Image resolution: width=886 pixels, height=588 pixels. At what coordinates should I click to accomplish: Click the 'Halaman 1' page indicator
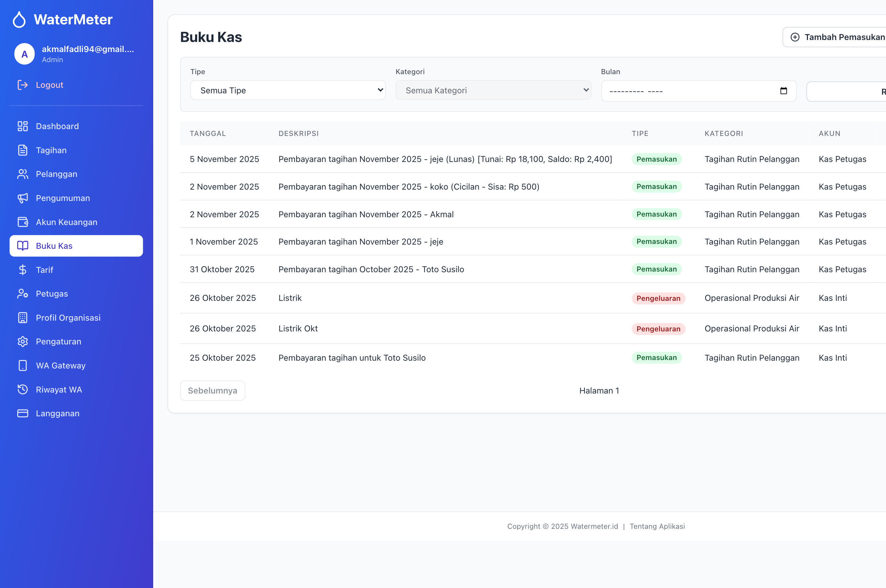599,390
